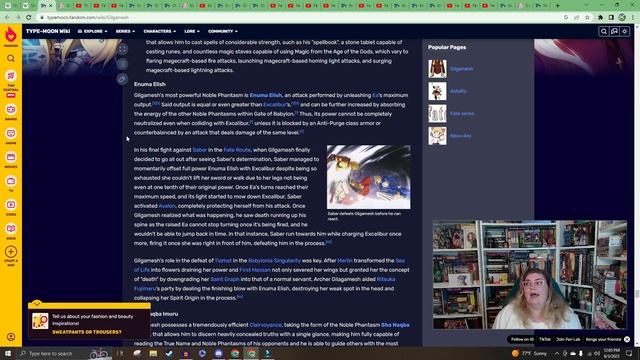Bookmark this page with the star icon
Viewport: 640px width, 360px height.
pos(587,18)
